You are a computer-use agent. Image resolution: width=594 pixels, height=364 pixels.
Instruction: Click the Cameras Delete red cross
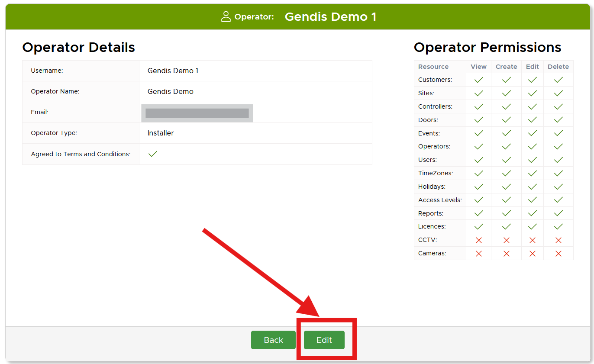558,254
